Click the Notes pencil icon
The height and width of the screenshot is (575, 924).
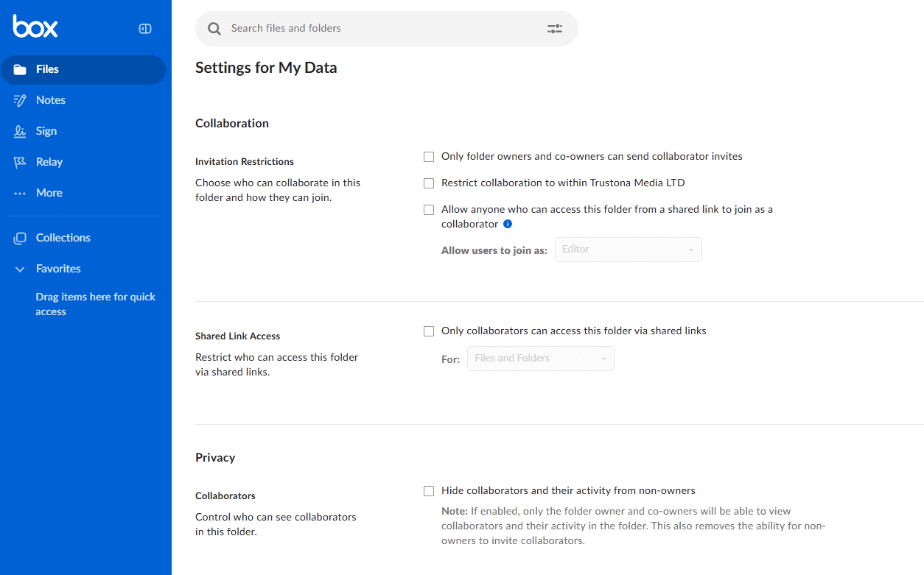[21, 100]
